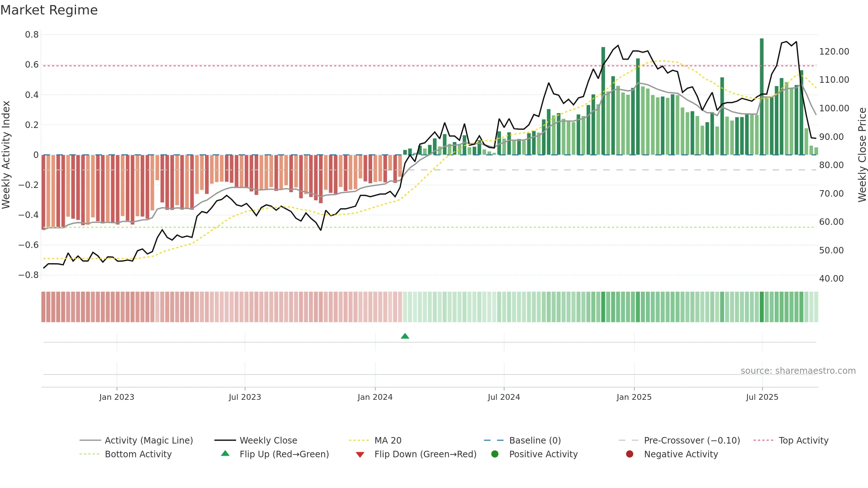Toggle the Pre-Crossover (−0.10) legend entry
The width and height of the screenshot is (868, 488).
[679, 440]
